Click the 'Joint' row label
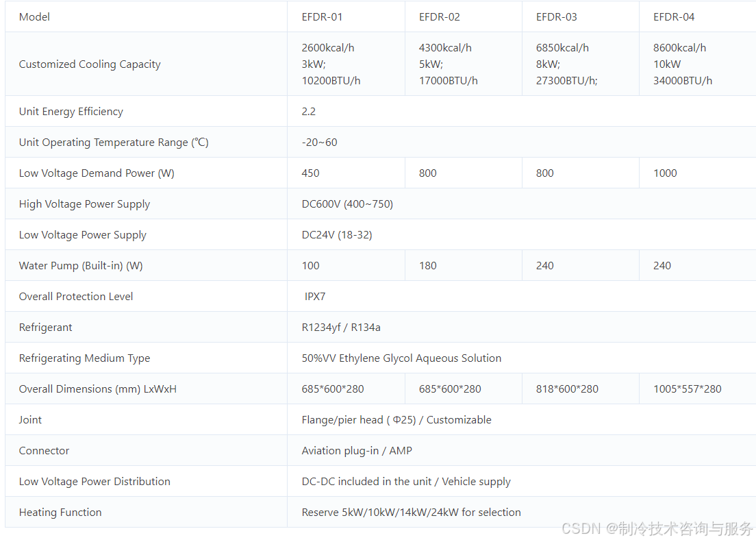 pyautogui.click(x=30, y=420)
